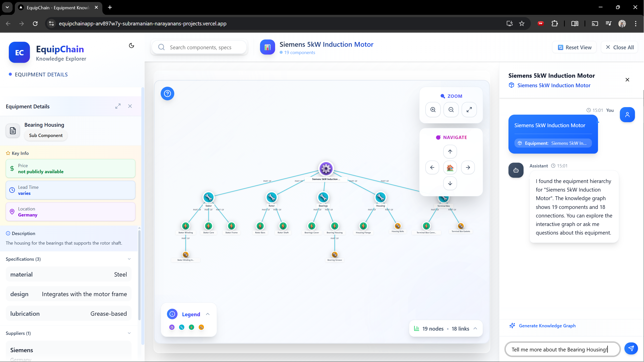Collapse the Legend panel chevron
This screenshot has height=362, width=644.
[208, 314]
